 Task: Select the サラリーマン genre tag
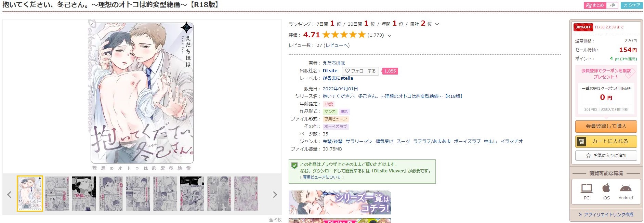click(x=359, y=141)
